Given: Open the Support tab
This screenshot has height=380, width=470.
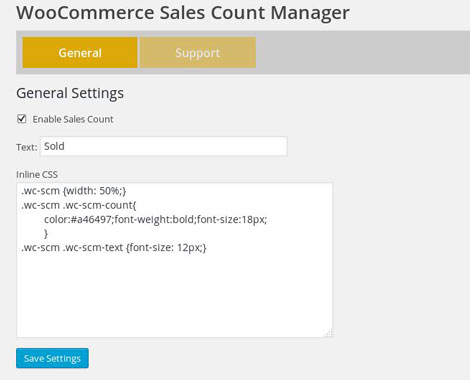Looking at the screenshot, I should (x=198, y=53).
